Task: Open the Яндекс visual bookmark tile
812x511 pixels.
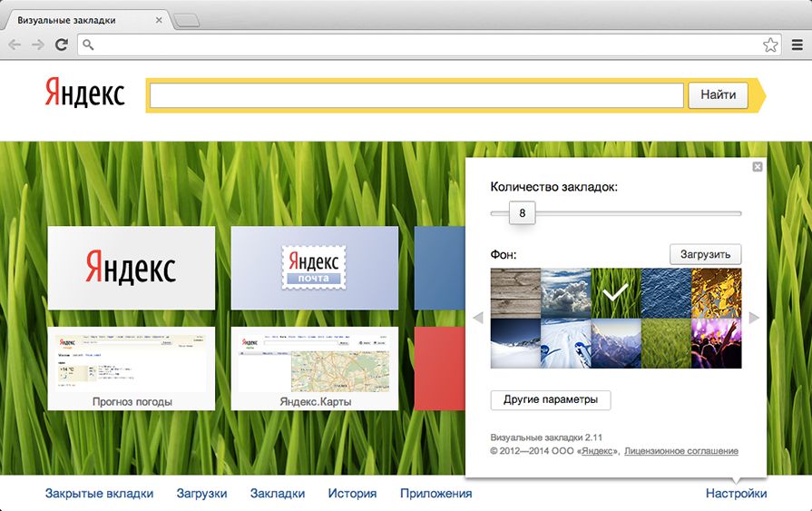Action: pos(132,268)
